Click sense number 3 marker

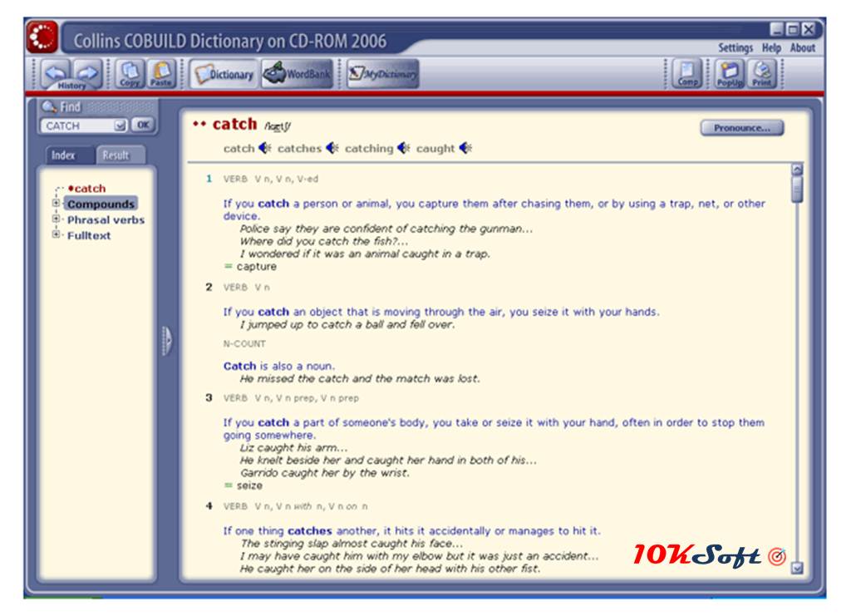[209, 398]
